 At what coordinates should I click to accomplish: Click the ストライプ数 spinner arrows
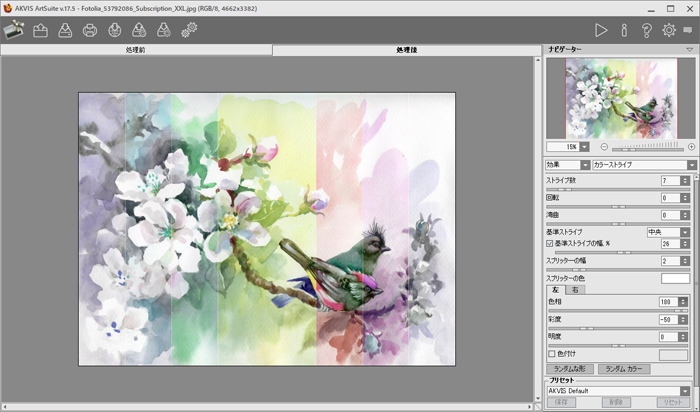click(685, 181)
